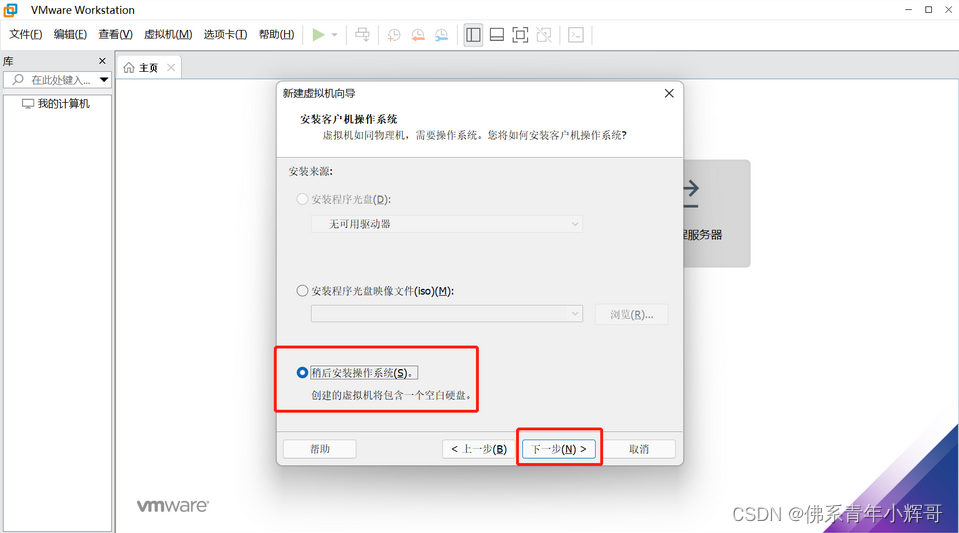Open the File menu

[26, 35]
